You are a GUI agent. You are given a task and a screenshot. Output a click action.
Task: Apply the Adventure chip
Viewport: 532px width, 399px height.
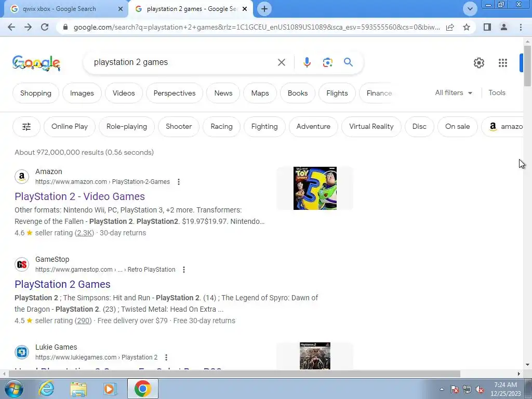(x=313, y=127)
